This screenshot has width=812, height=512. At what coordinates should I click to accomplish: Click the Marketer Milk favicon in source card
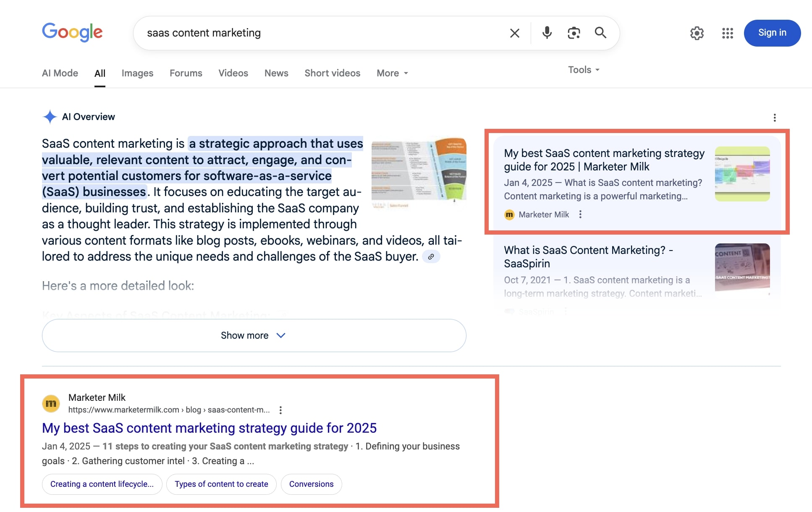point(509,215)
